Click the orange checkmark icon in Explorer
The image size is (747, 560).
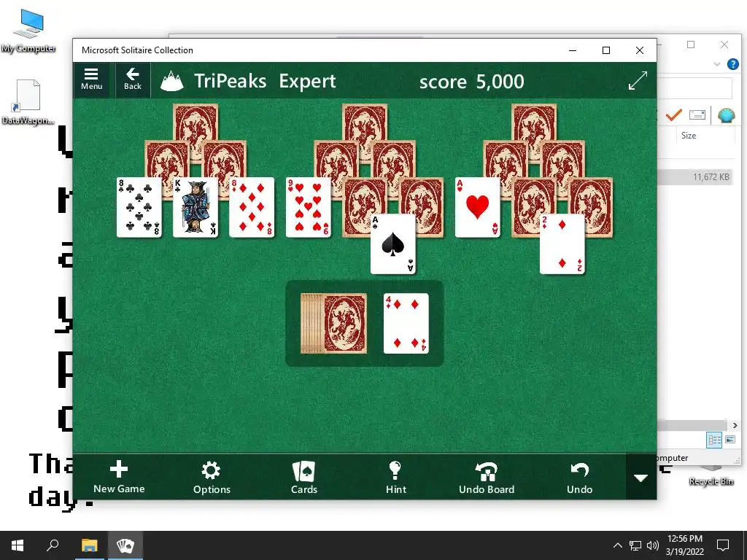(x=673, y=114)
